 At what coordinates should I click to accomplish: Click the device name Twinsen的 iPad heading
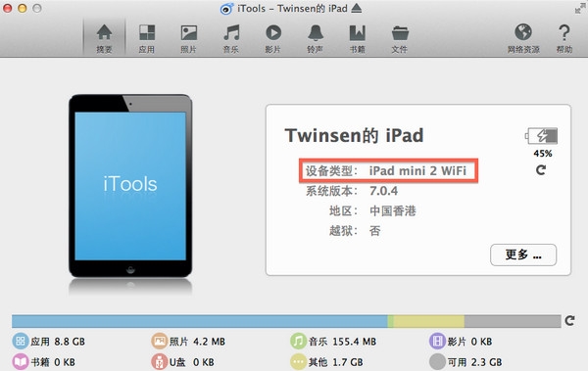pos(354,135)
